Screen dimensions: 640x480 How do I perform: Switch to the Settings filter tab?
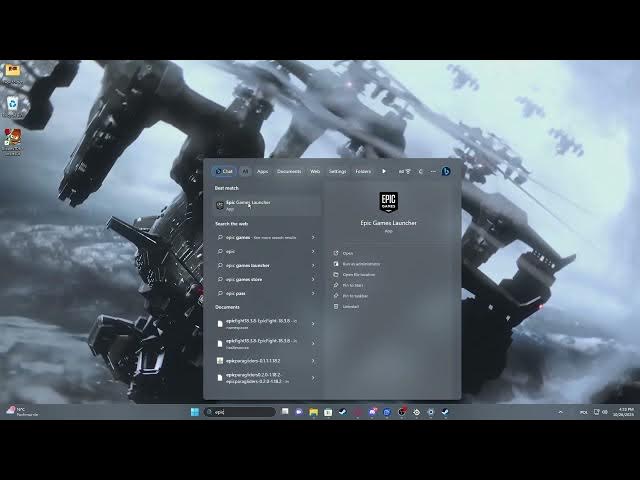pos(338,171)
